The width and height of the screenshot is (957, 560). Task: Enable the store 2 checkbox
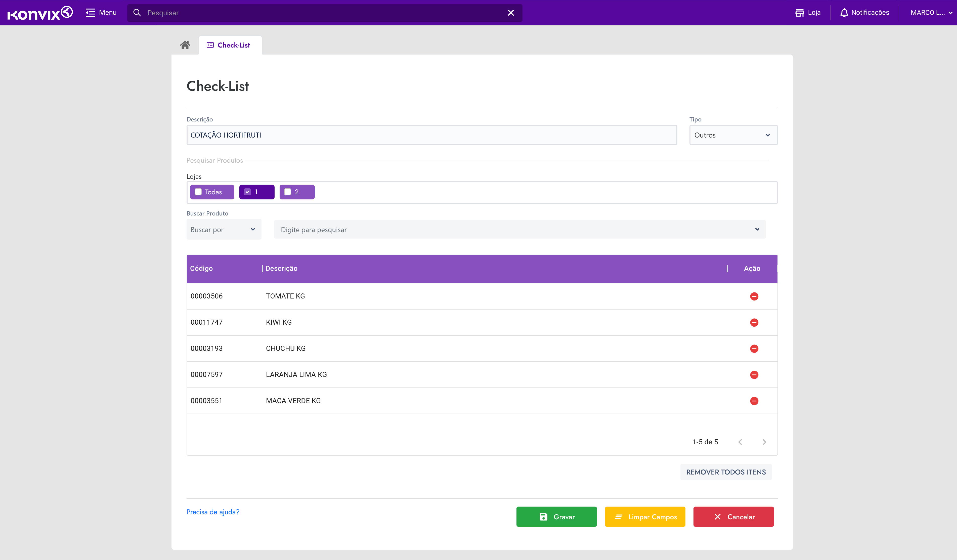tap(288, 192)
